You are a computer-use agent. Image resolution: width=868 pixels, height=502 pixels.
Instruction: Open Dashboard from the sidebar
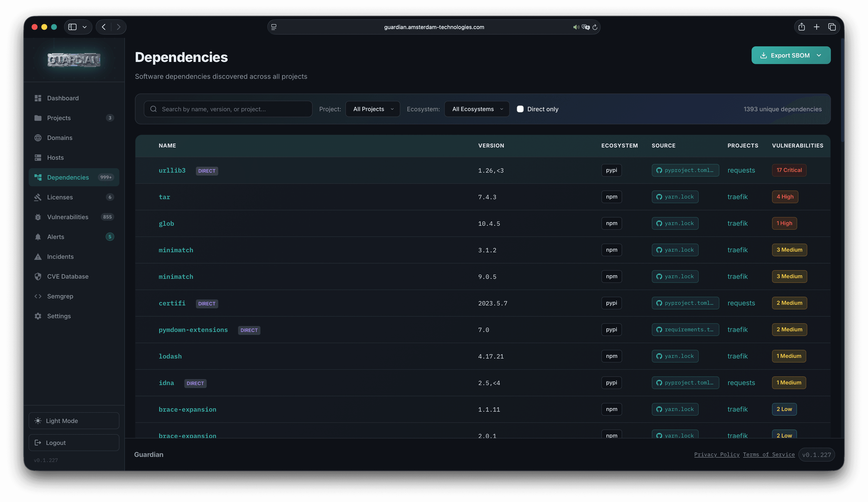pyautogui.click(x=74, y=98)
